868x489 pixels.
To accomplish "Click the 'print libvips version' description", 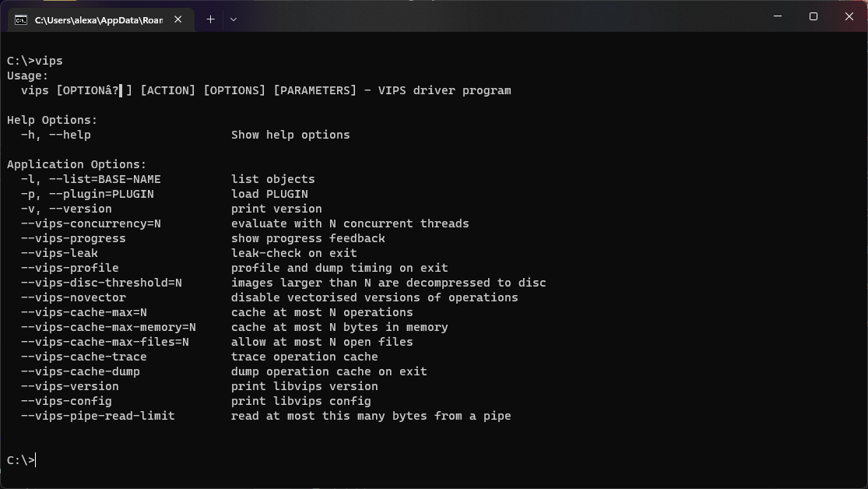I will point(304,386).
